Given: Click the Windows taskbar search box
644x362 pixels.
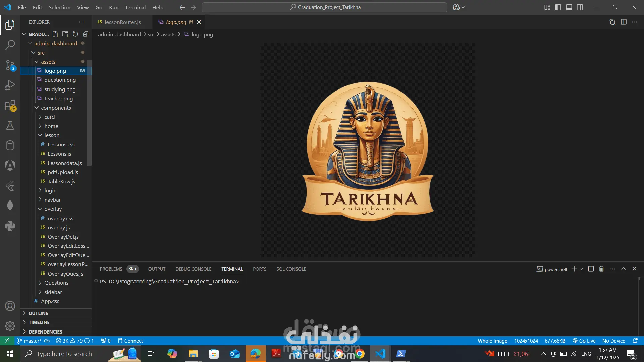Looking at the screenshot, I should tap(80, 354).
